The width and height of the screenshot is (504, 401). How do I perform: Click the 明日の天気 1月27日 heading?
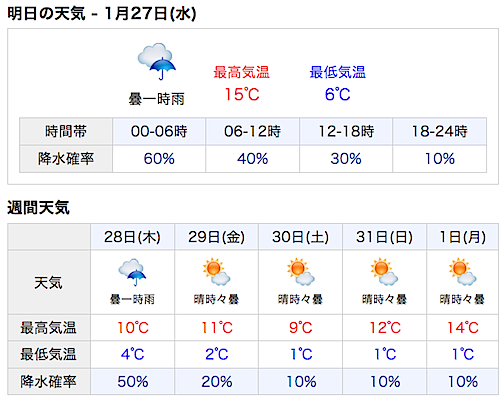102,14
